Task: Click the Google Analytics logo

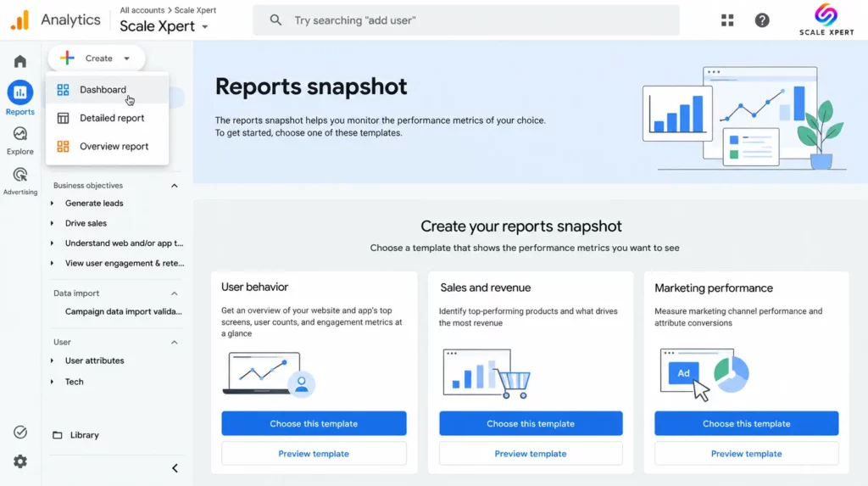Action: (20, 20)
